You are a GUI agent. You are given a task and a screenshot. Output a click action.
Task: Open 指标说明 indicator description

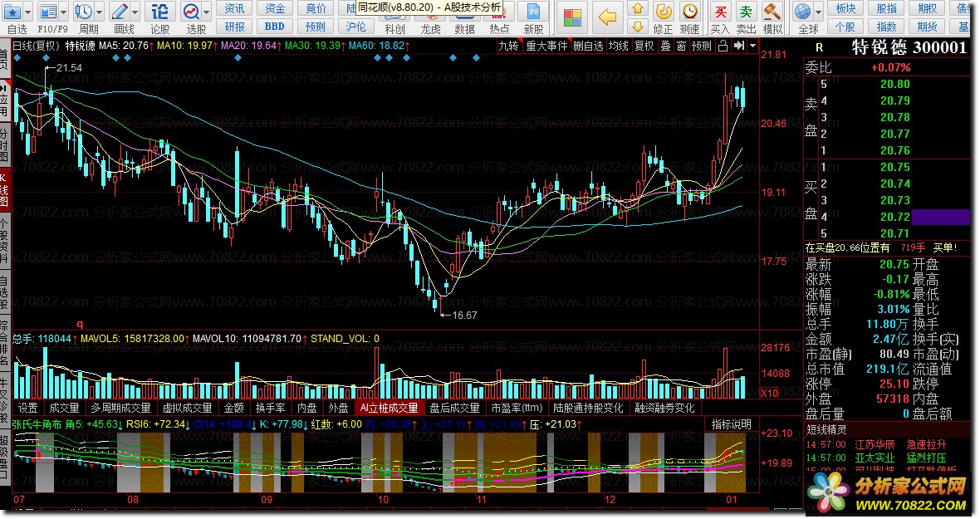click(x=731, y=424)
